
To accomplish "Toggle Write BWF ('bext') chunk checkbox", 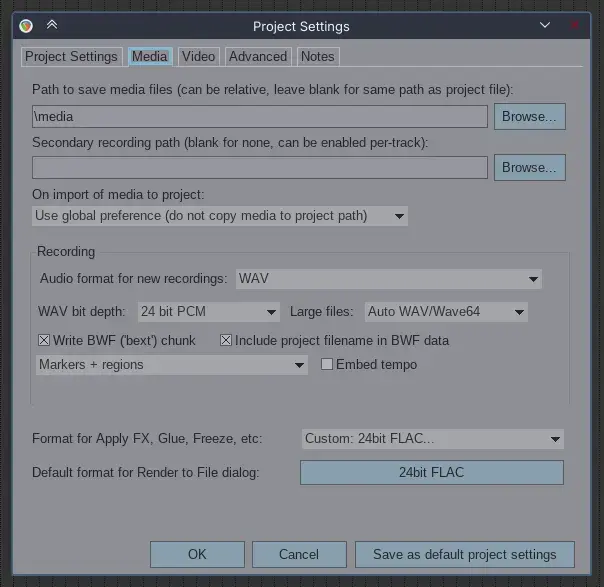I will pyautogui.click(x=44, y=340).
